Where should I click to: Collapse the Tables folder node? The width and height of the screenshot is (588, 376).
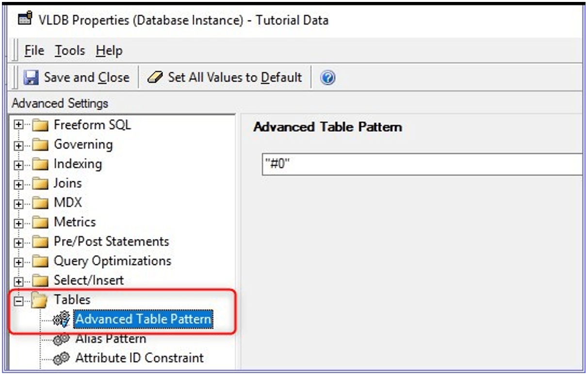(19, 301)
